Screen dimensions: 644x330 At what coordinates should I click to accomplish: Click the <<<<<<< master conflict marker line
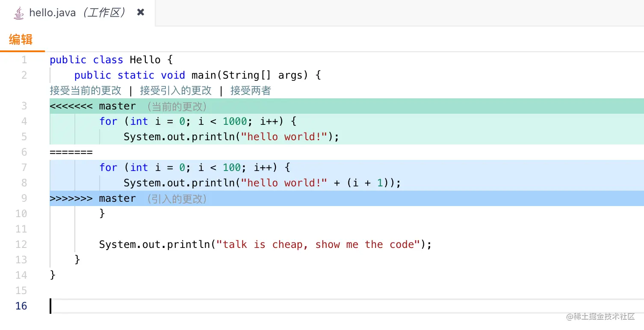click(x=347, y=106)
